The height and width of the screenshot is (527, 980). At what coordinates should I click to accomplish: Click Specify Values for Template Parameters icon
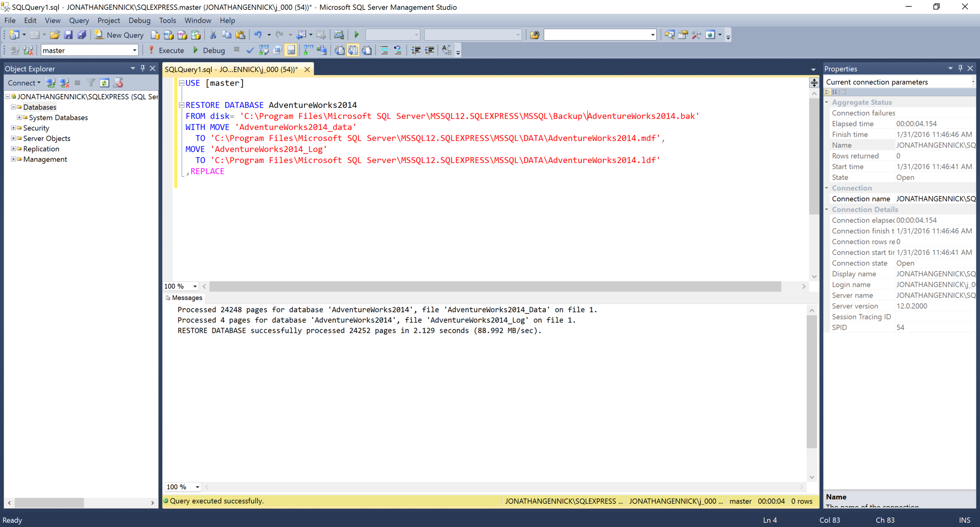446,50
